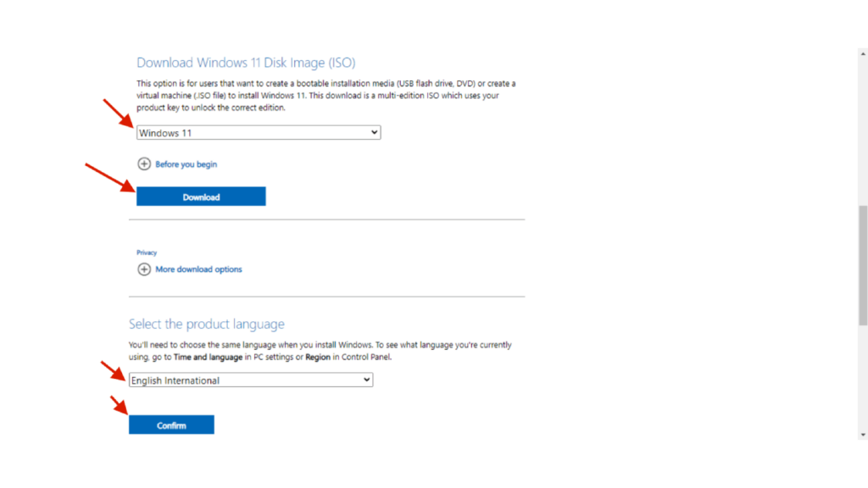Image resolution: width=868 pixels, height=488 pixels.
Task: Expand the 'Before you begin' plus icon
Action: (x=144, y=164)
